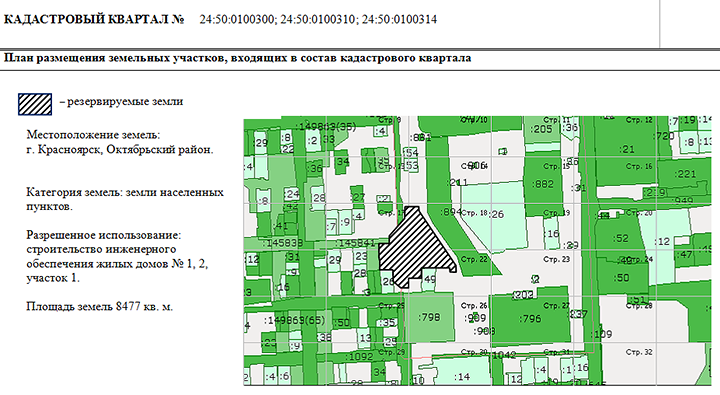Image resolution: width=720 pixels, height=395 pixels.
Task: Click grid label 'Стр. 22'
Action: point(474,260)
